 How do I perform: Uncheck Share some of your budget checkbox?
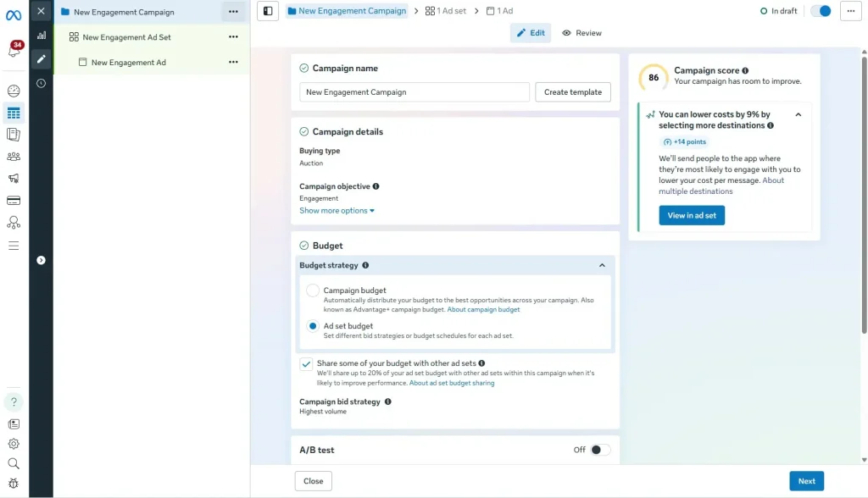[306, 364]
